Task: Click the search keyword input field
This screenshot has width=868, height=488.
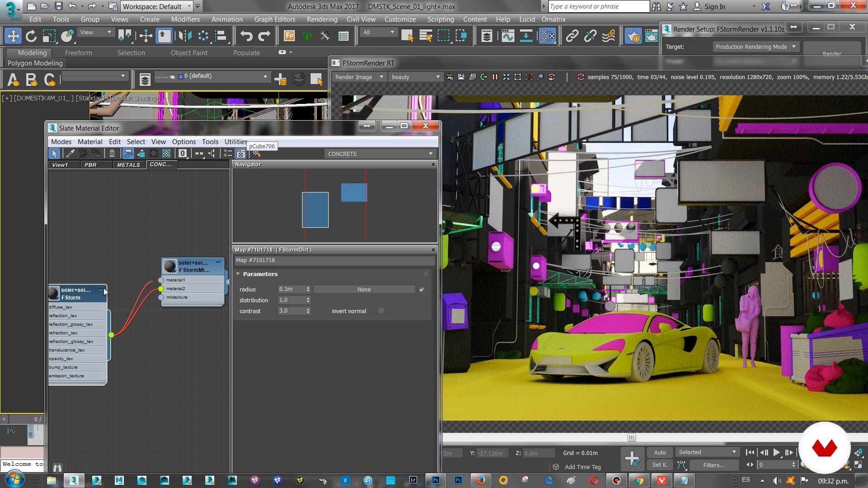Action: 599,6
